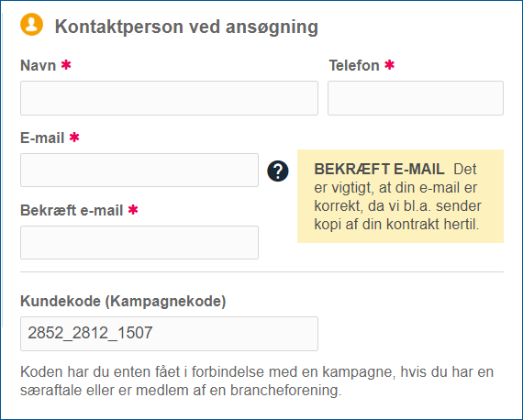The image size is (523, 420).
Task: Click the bold BEKRÆFT E-MAIL tooltip title
Action: (379, 170)
